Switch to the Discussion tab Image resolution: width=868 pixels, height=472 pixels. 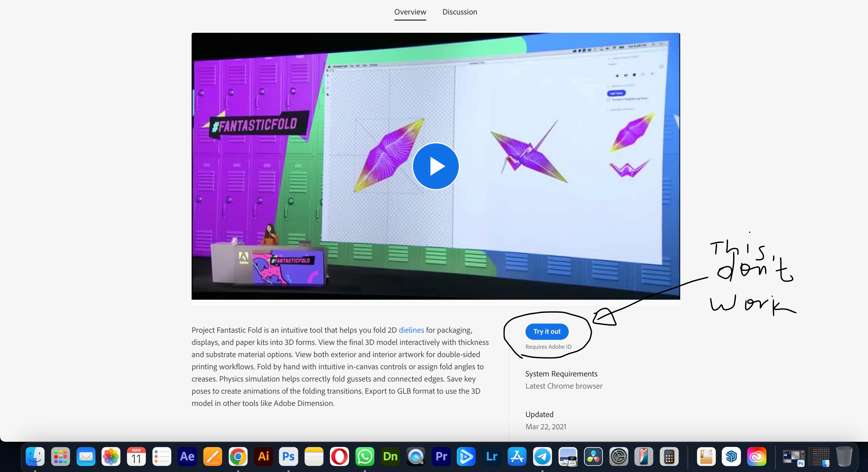460,12
